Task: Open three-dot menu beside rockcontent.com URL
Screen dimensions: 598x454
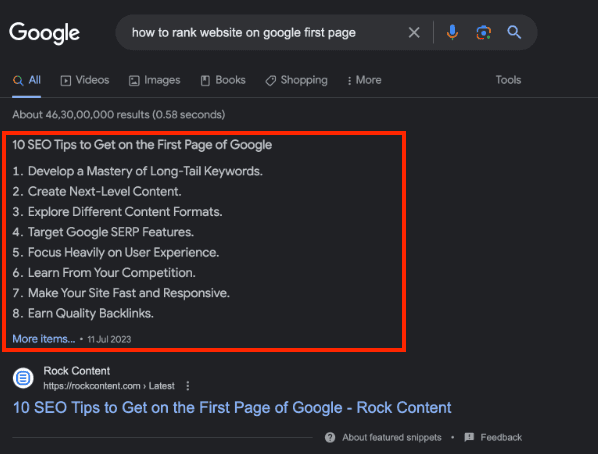Action: [x=188, y=386]
